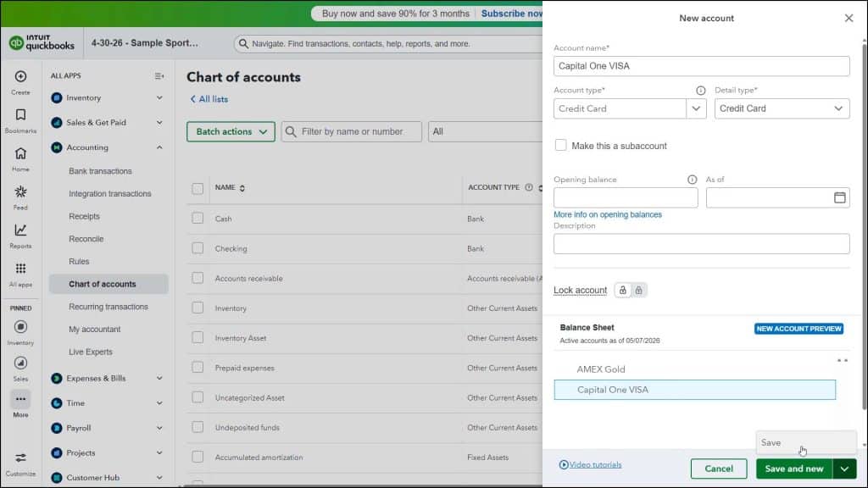Select the Prepaid expenses row checkbox

198,368
